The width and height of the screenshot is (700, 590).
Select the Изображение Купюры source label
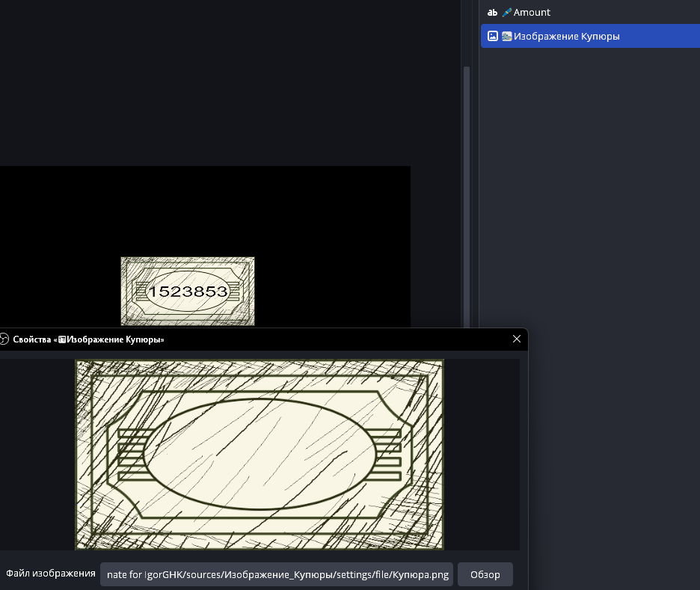566,36
